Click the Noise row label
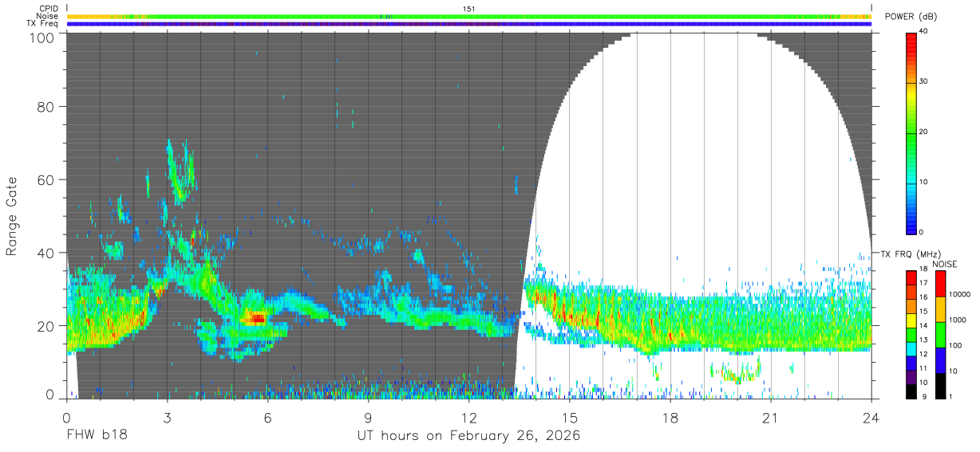This screenshot has width=980, height=452. pyautogui.click(x=47, y=16)
